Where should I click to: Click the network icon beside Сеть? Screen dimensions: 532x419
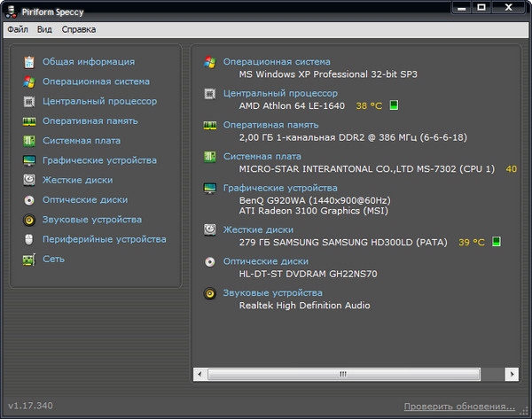pyautogui.click(x=29, y=260)
